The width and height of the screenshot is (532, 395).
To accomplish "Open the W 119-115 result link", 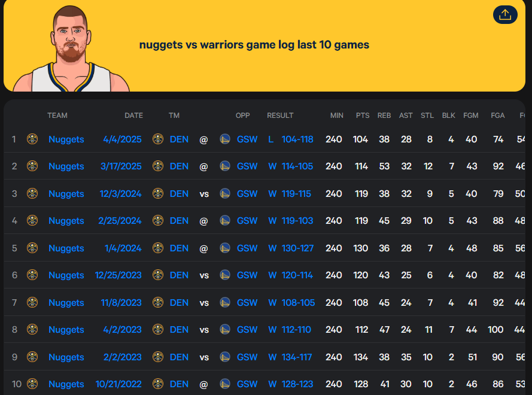I will pos(290,193).
